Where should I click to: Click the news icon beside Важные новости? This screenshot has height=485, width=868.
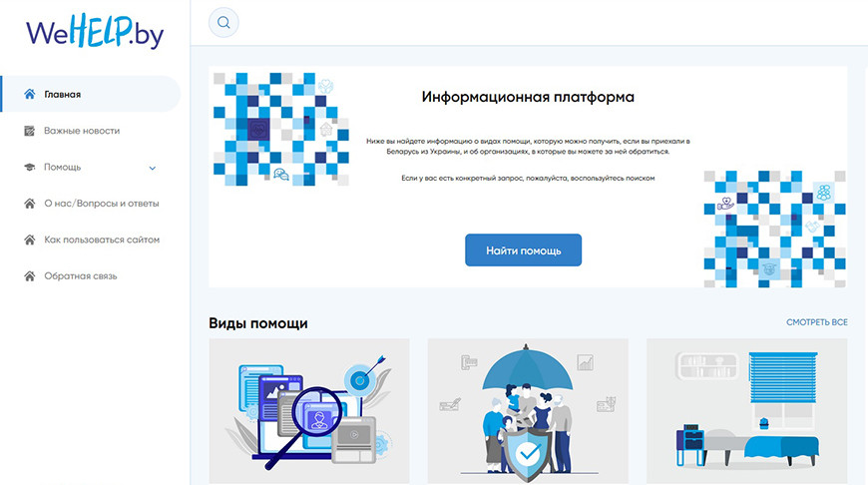tap(30, 131)
